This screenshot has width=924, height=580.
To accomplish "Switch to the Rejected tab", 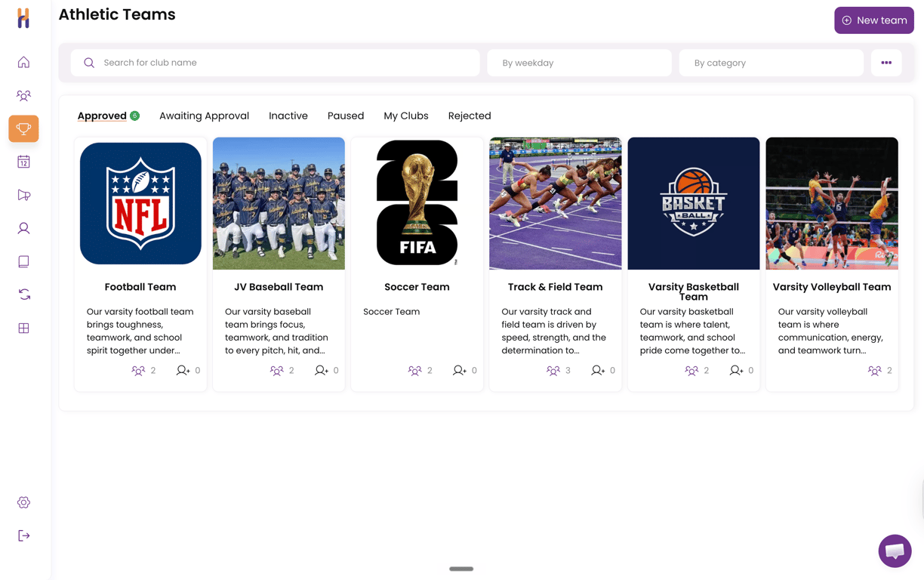I will tap(470, 116).
